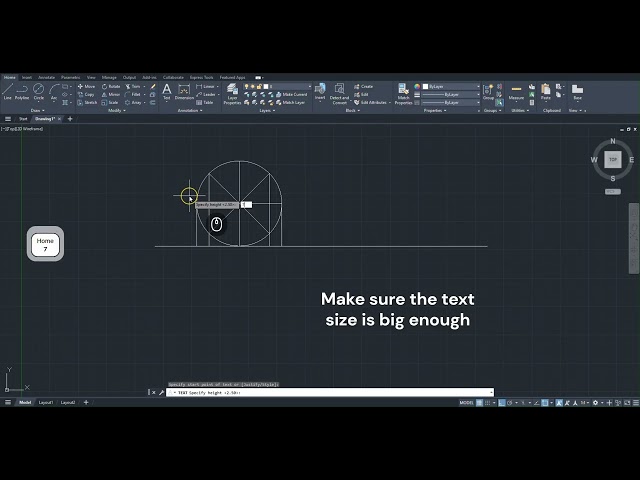Activate the Fillet command
Screen dimensions: 640x480
[x=133, y=94]
